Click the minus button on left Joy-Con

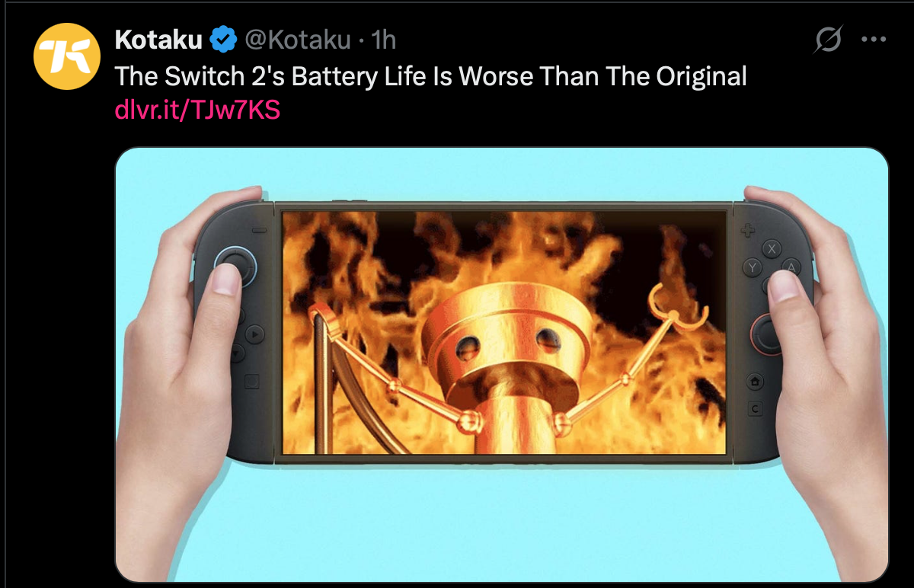point(260,230)
